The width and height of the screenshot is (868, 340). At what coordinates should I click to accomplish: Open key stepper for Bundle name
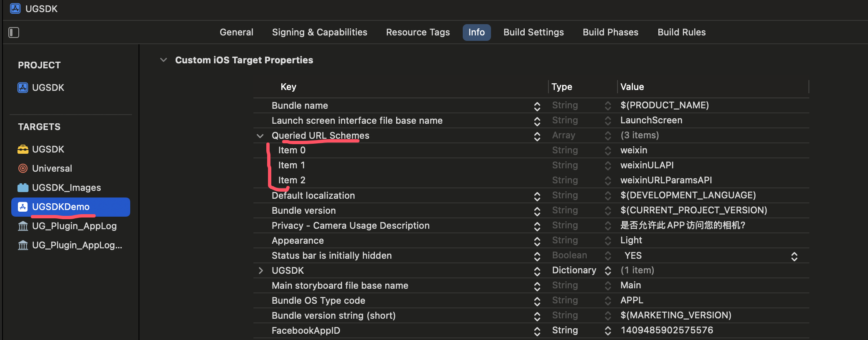[x=537, y=106]
